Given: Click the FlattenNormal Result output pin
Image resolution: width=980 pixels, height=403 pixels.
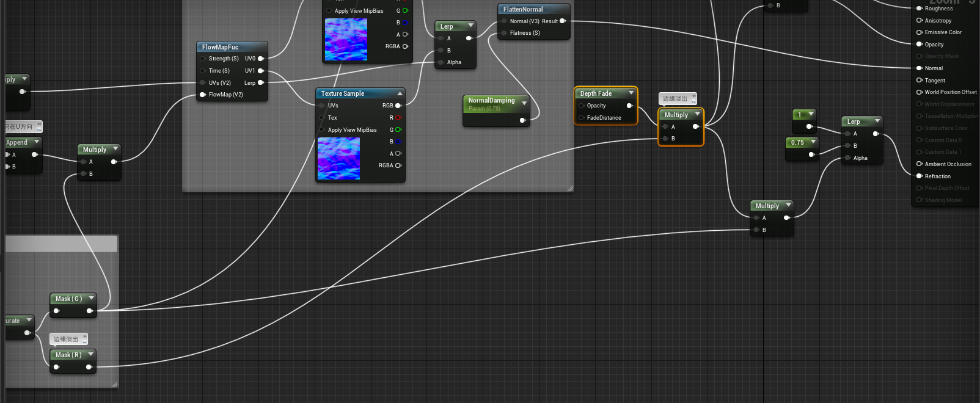Looking at the screenshot, I should point(563,21).
